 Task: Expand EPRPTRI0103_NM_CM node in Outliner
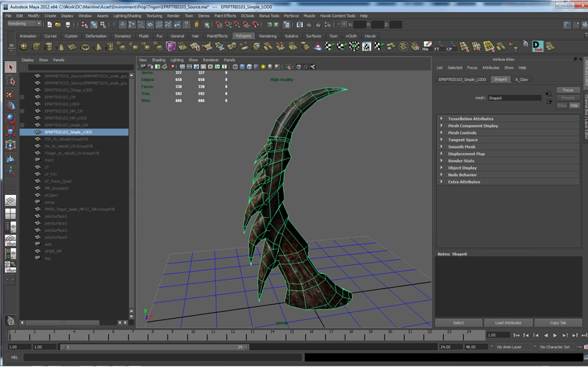click(22, 111)
